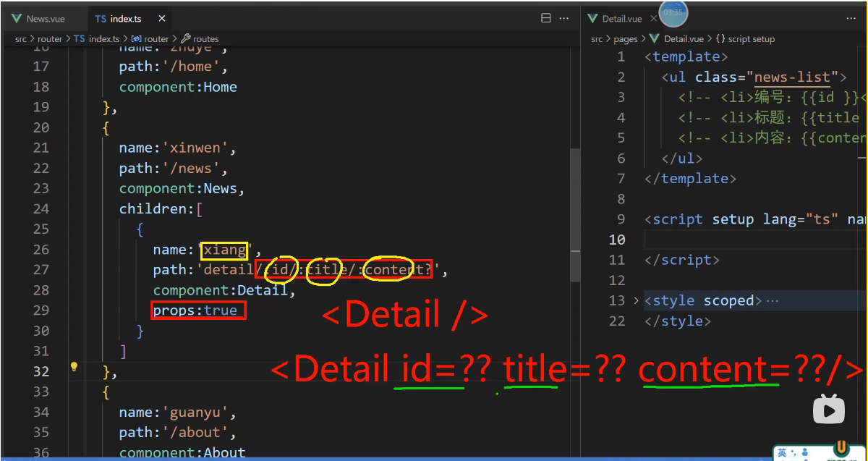Open 'src' breadcrumb in index.ts path
The height and width of the screenshot is (461, 868).
click(20, 38)
